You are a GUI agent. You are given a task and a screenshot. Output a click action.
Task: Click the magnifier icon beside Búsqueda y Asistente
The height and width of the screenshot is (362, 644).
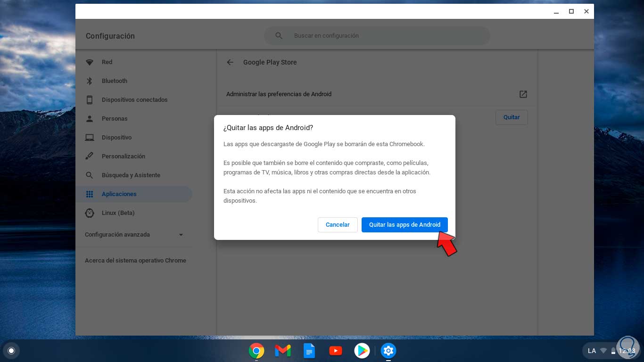90,175
